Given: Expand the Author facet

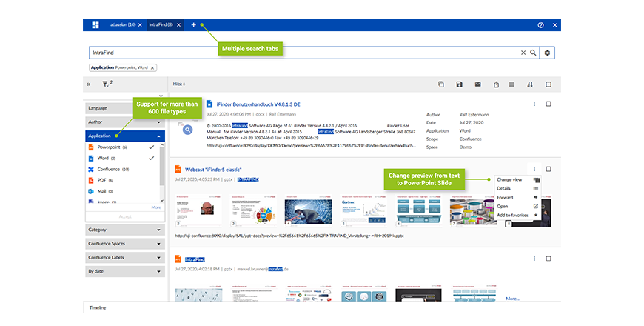Looking at the screenshot, I should (x=125, y=122).
